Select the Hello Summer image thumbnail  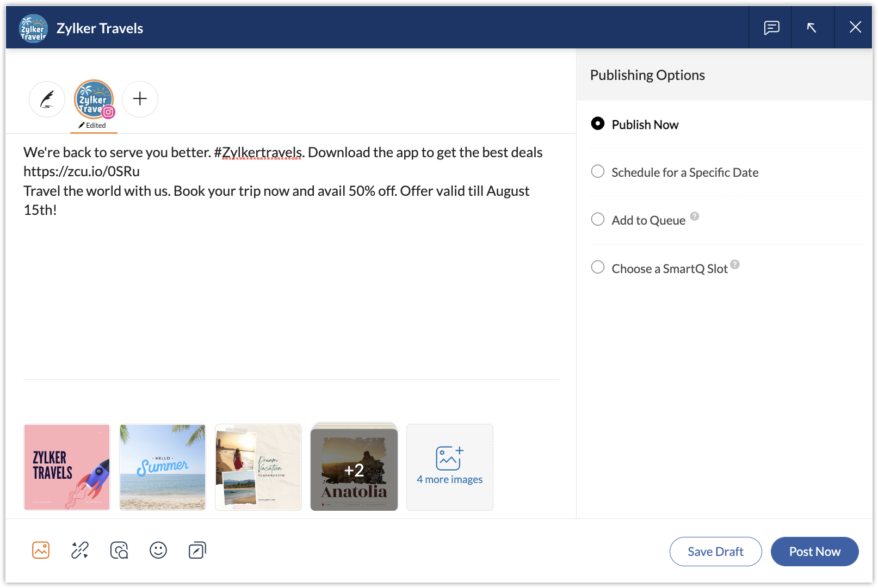162,467
